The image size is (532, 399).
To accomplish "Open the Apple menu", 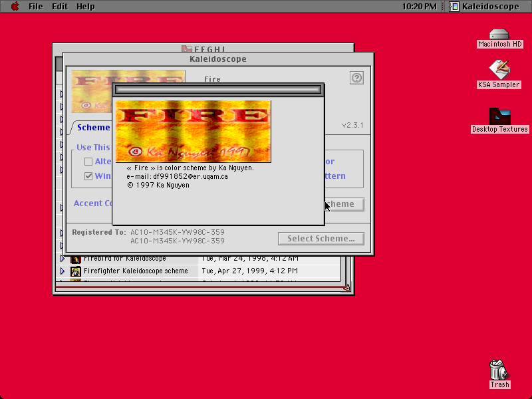I will click(15, 7).
